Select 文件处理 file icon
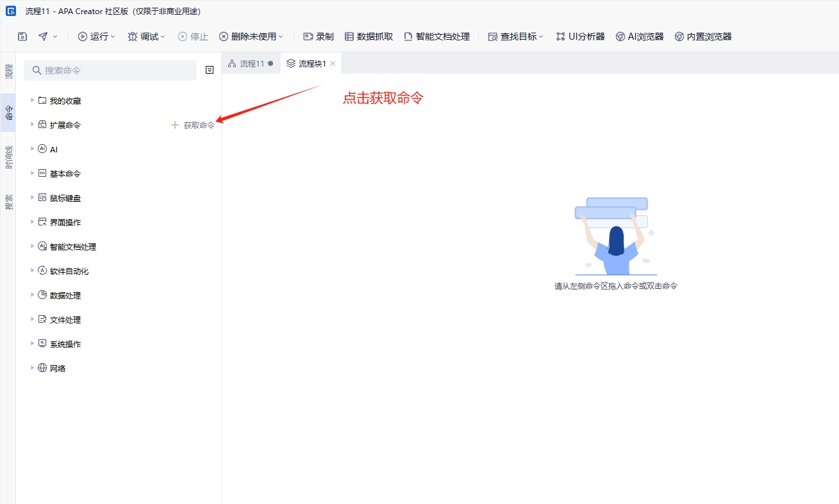Screen dimensions: 839x504 click(x=42, y=320)
